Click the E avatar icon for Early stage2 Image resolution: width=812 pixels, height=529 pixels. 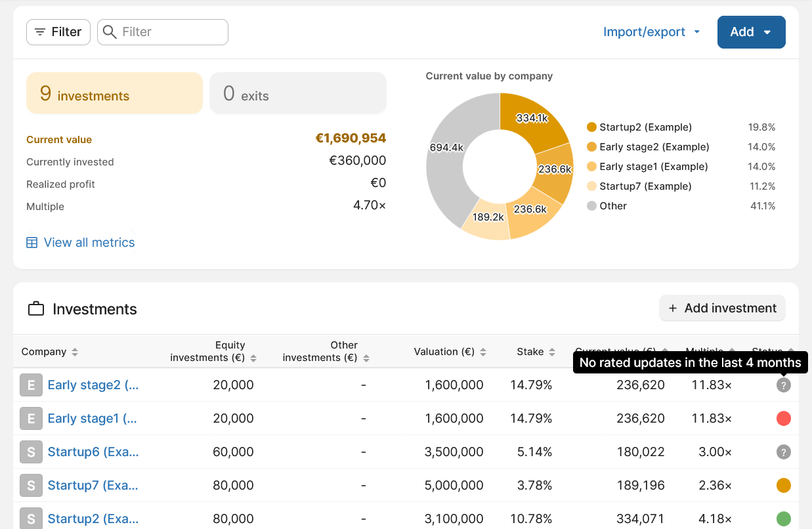coord(31,385)
